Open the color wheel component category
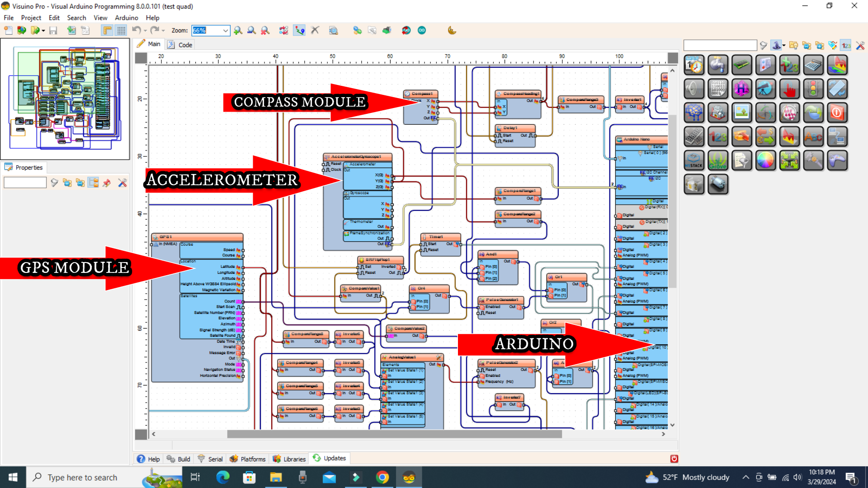 766,160
